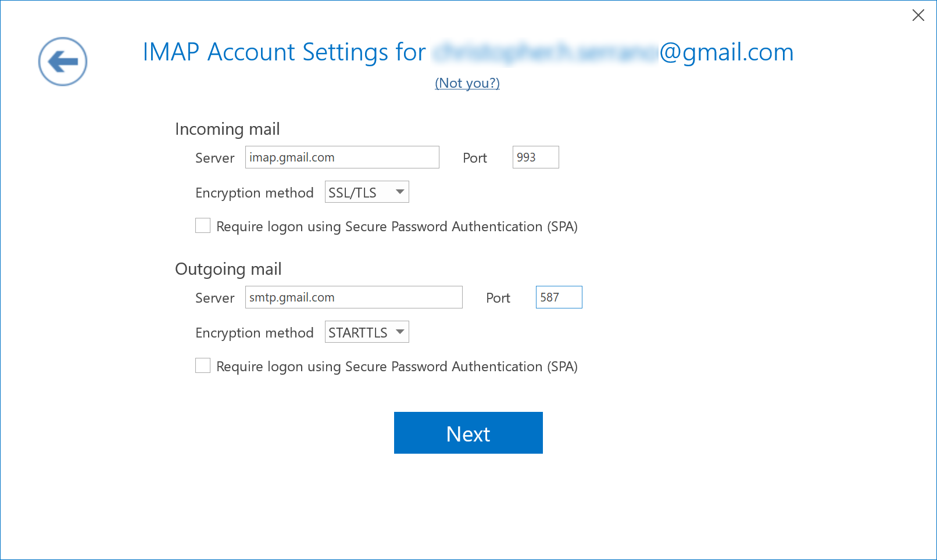Image resolution: width=937 pixels, height=560 pixels.
Task: Enable the SPA checkbox under Incoming mail
Action: (x=203, y=225)
